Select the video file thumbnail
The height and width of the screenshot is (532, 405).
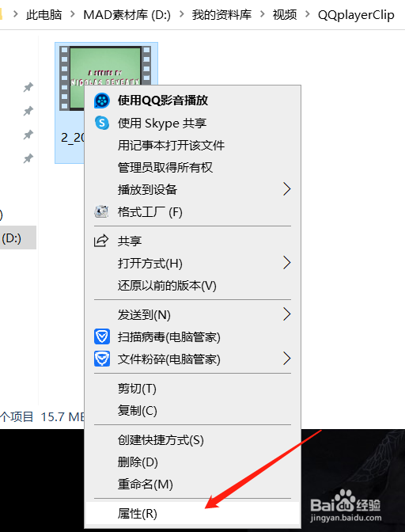click(x=105, y=78)
